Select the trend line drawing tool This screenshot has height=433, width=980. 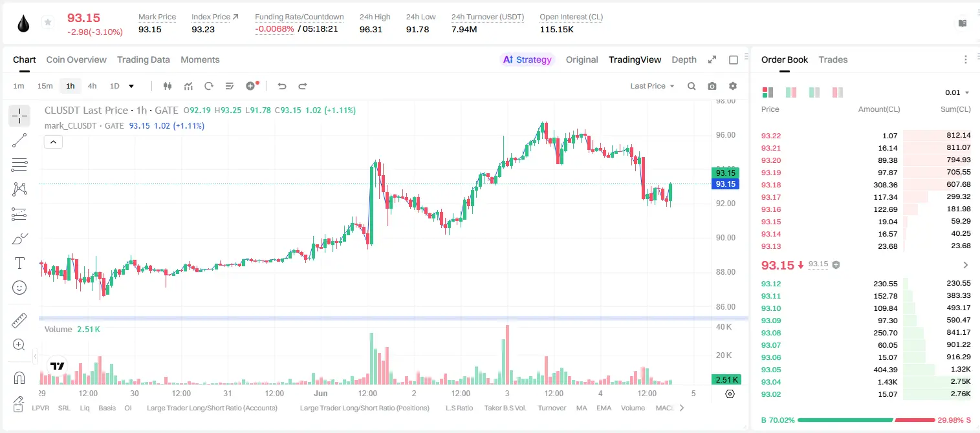pyautogui.click(x=19, y=140)
